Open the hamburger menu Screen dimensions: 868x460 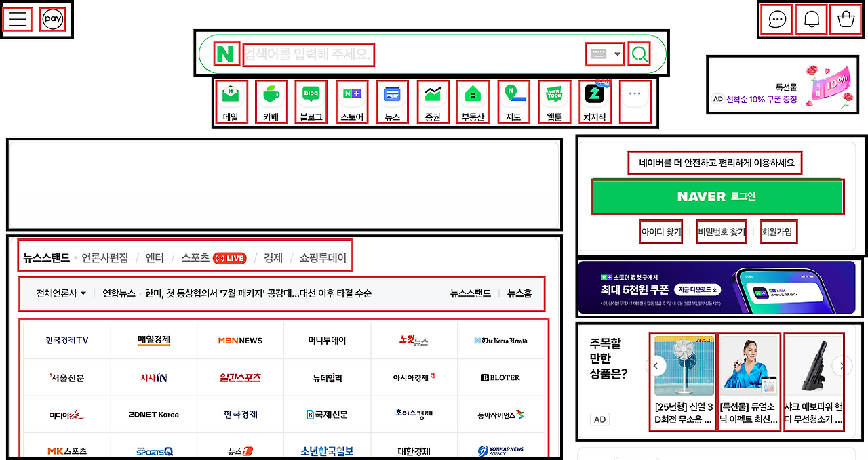18,19
